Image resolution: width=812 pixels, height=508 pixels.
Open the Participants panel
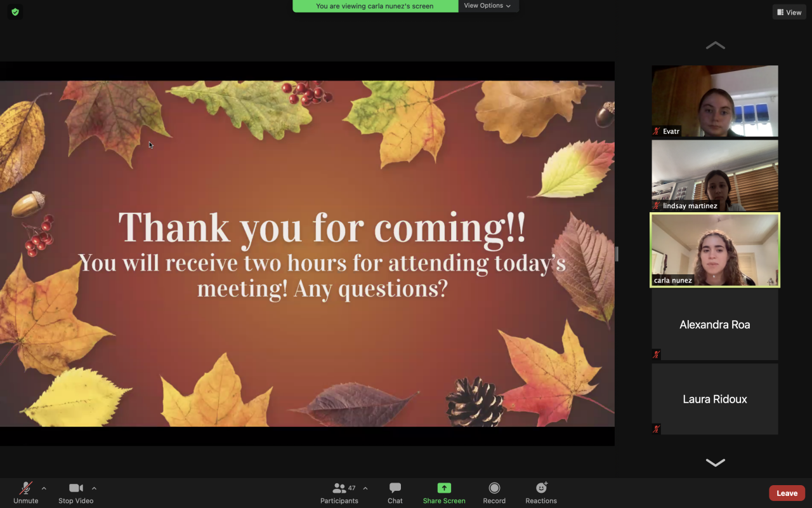(339, 493)
